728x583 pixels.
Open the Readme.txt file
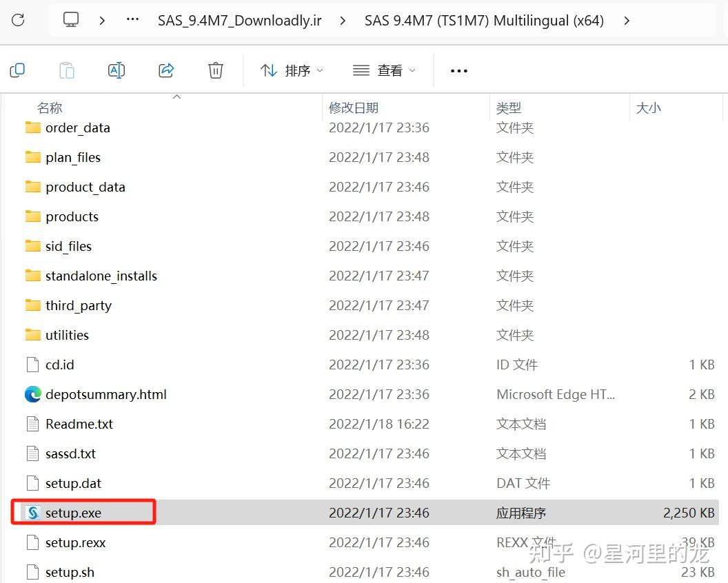click(78, 424)
